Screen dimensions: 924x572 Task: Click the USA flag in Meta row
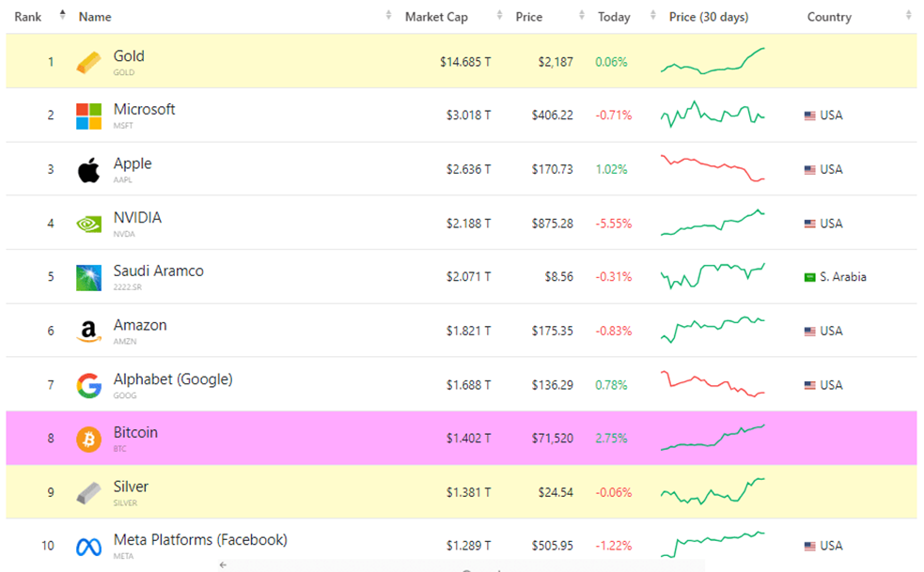[809, 546]
